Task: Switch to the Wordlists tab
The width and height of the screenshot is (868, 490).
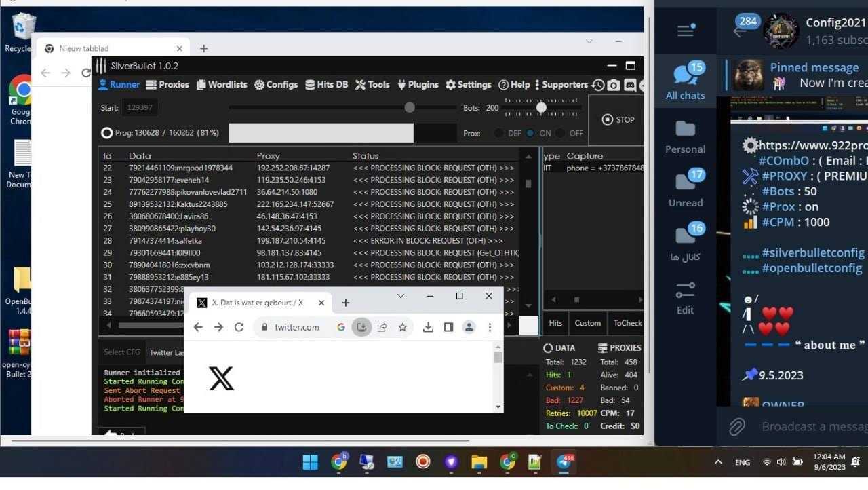Action: click(222, 85)
